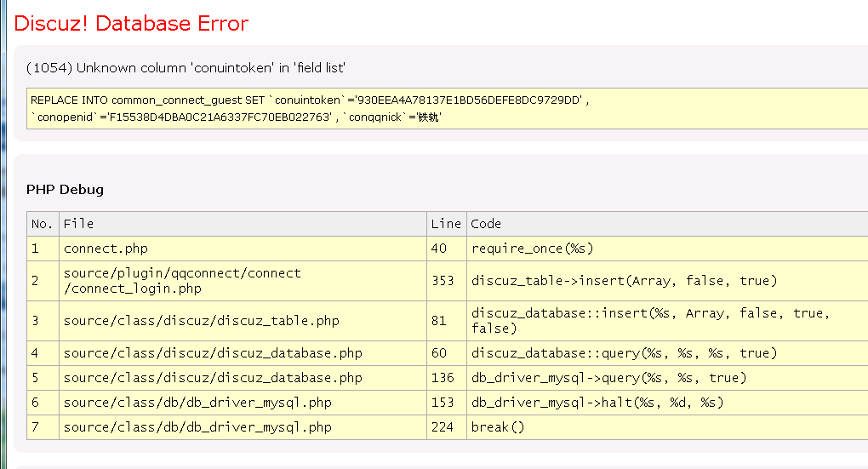Click the "No." column header

tap(42, 224)
